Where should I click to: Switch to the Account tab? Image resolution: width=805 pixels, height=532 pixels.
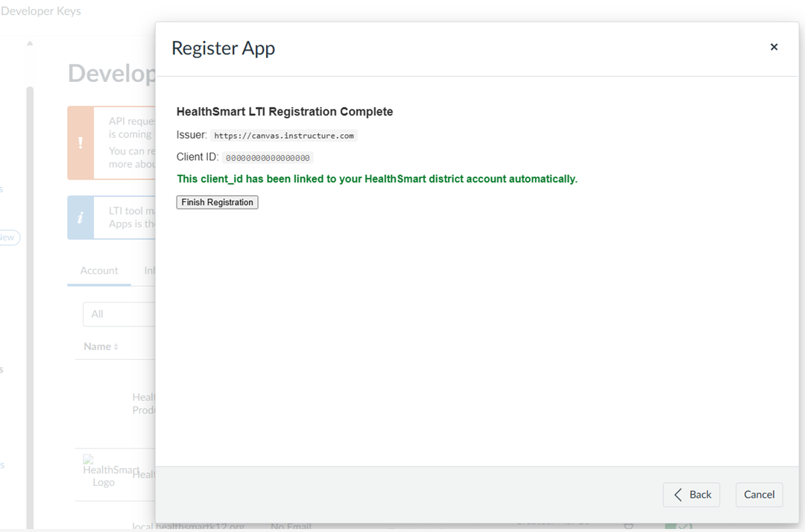[99, 270]
